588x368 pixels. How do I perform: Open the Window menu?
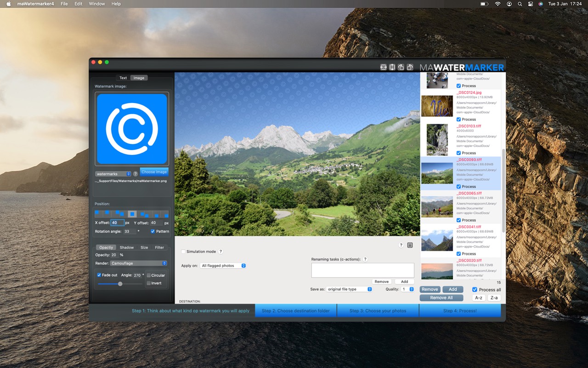point(97,4)
